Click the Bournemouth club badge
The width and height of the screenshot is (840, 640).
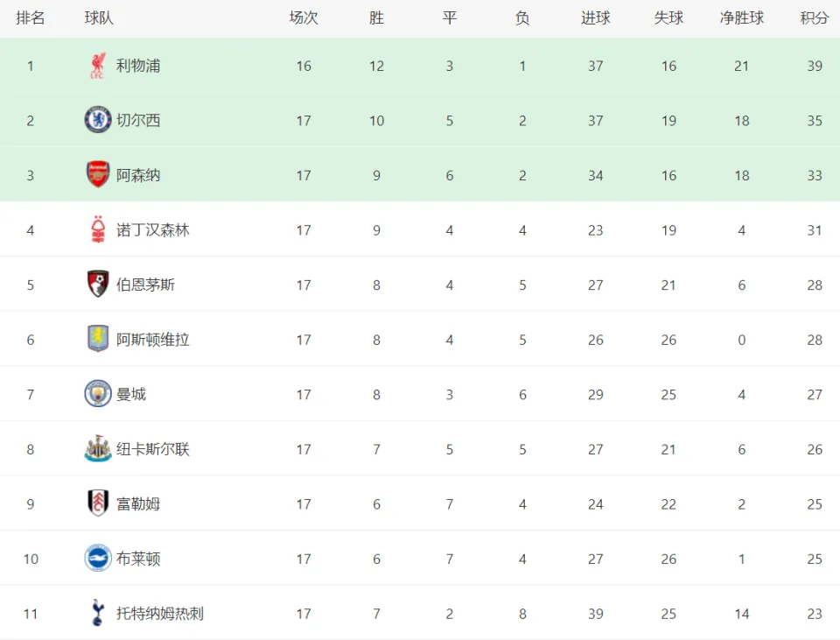(98, 284)
